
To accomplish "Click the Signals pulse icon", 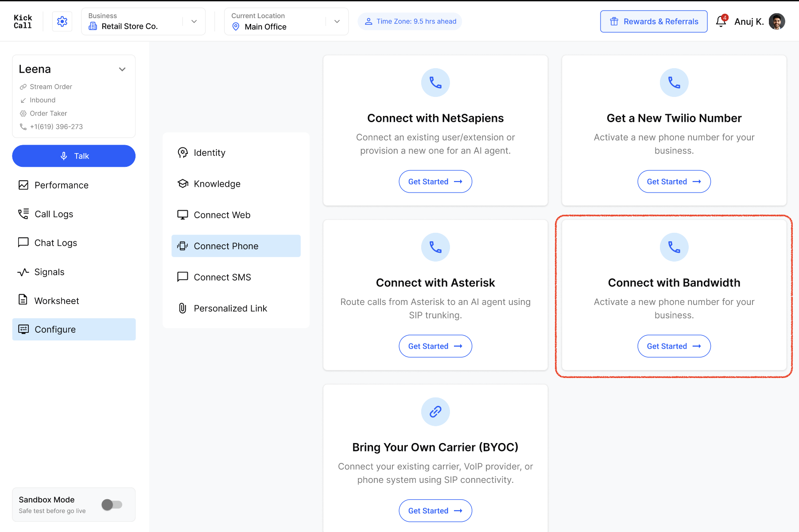I will click(x=23, y=272).
